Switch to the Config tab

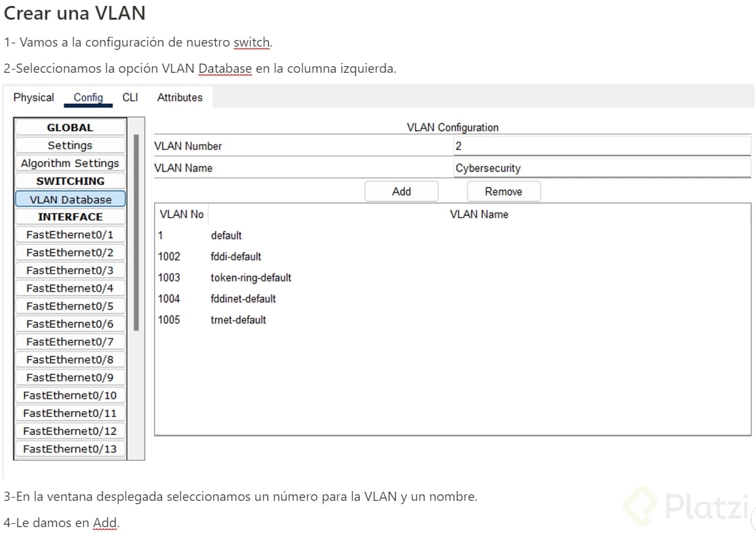tap(88, 97)
